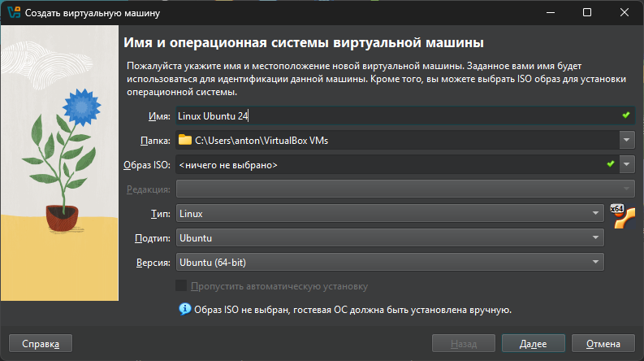Click the Далее button
Screen dimensions: 644x361
(x=533, y=343)
